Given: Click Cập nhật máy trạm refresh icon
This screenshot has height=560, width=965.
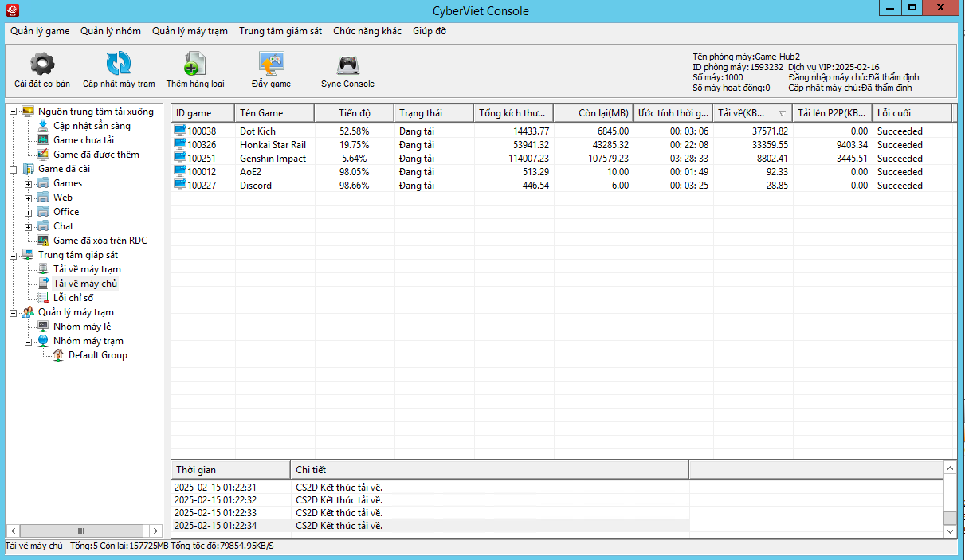Looking at the screenshot, I should [119, 64].
